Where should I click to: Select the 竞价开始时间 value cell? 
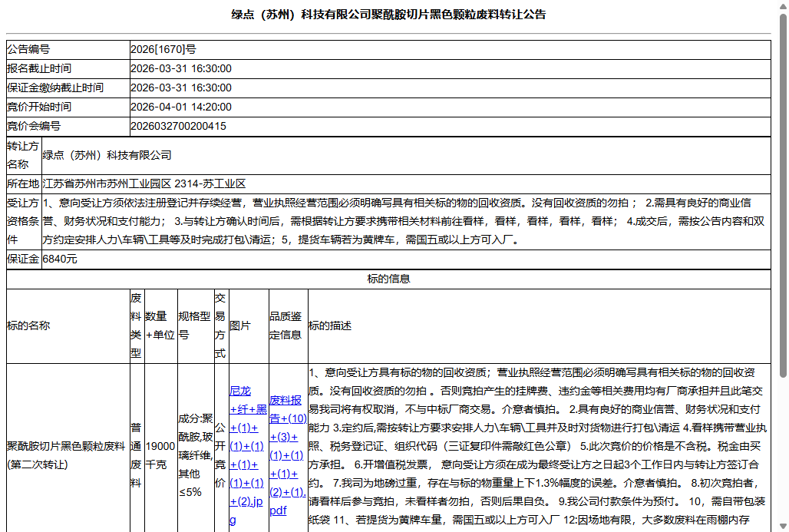pyautogui.click(x=181, y=107)
